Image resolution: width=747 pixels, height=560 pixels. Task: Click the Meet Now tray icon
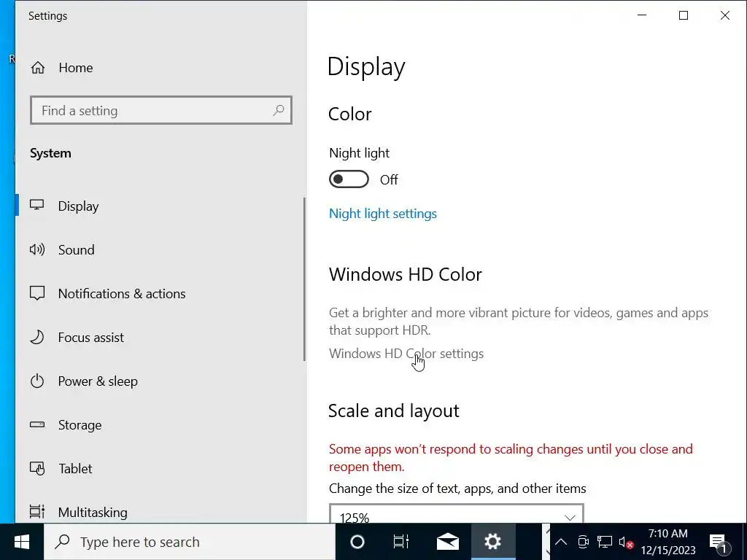tap(583, 542)
